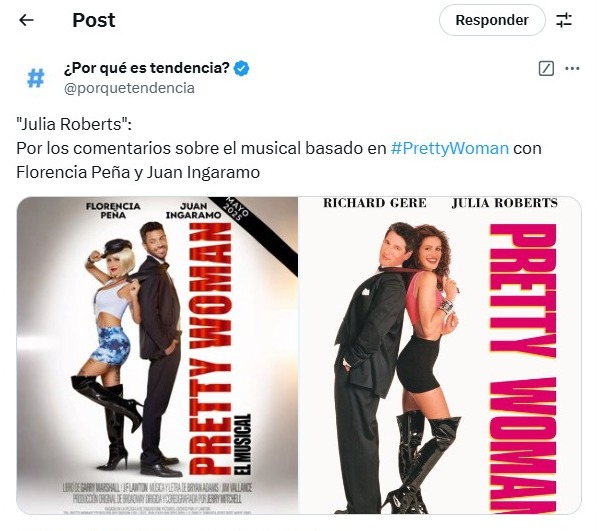Click the pink PRETTY WOMAN movie title
This screenshot has width=598, height=531.
(522, 368)
